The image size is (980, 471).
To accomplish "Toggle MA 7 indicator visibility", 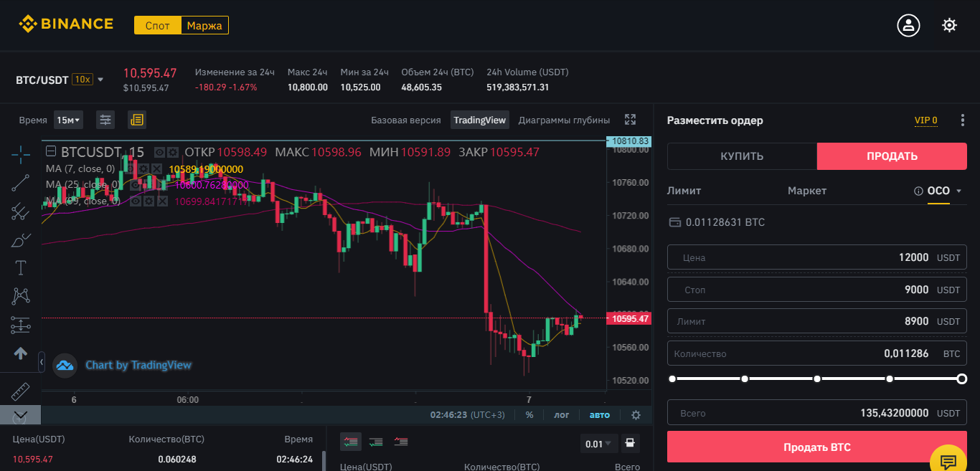I will click(x=130, y=168).
